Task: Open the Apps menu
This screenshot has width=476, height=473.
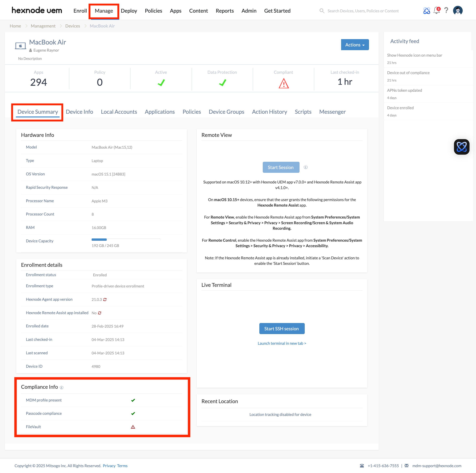Action: pyautogui.click(x=175, y=11)
